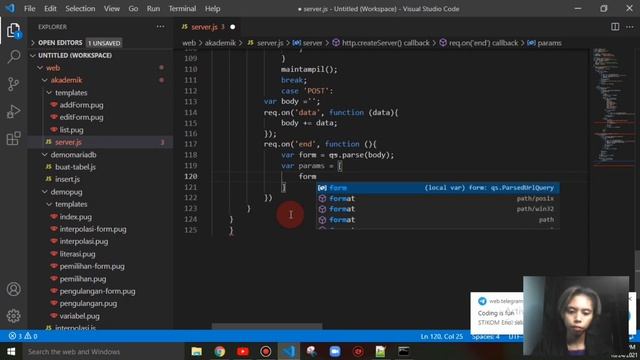Screen dimensions: 640x360
Task: Open YouTube app from taskbar
Action: click(243, 351)
